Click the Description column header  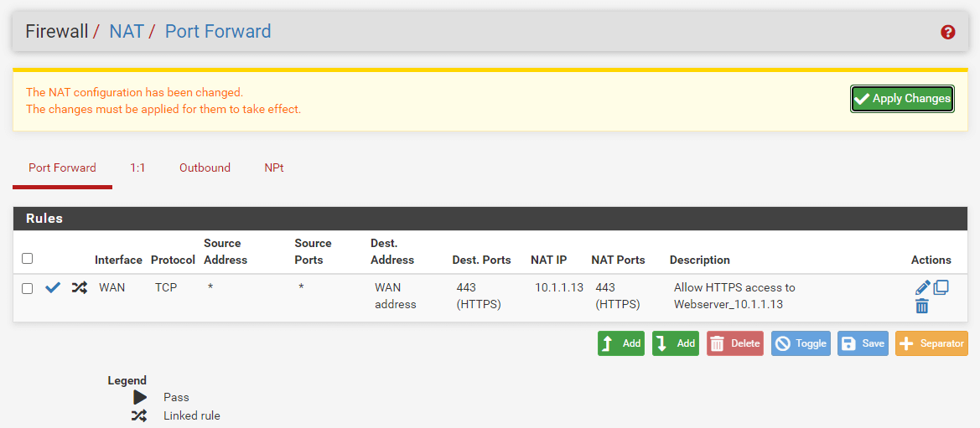point(699,260)
